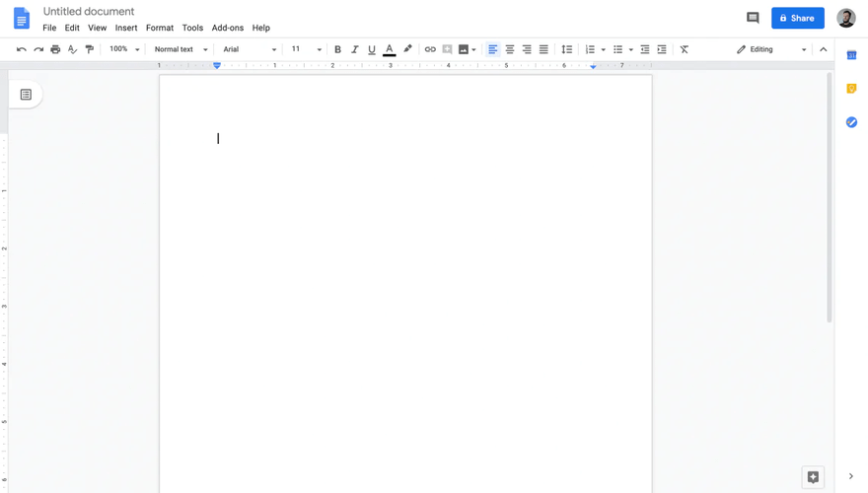Insert an image from toolbar

(x=464, y=49)
